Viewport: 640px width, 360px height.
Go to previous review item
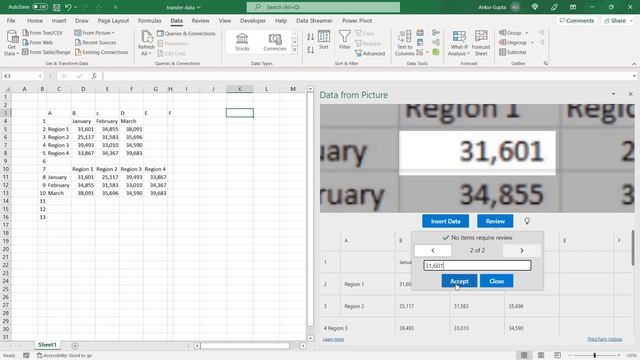pyautogui.click(x=433, y=251)
